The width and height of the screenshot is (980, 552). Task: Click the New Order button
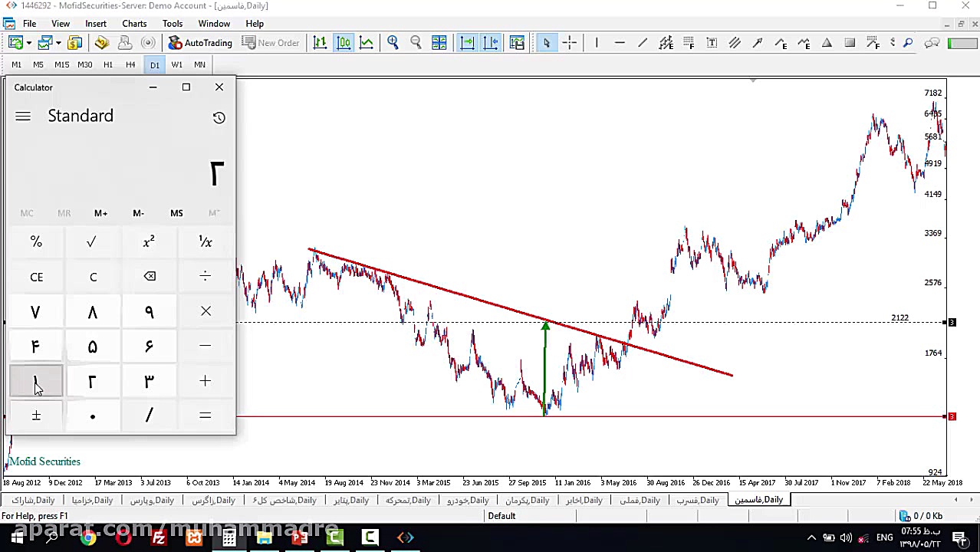pyautogui.click(x=271, y=43)
